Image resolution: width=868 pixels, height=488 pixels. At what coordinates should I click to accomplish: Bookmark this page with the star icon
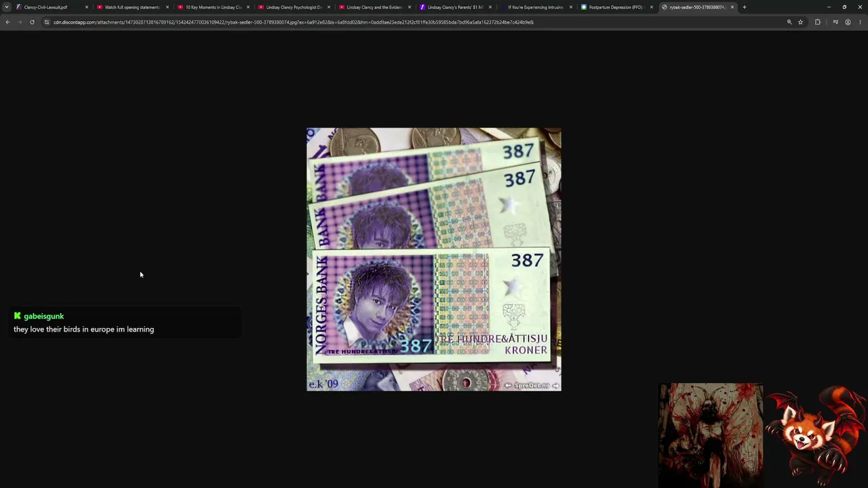pyautogui.click(x=801, y=22)
